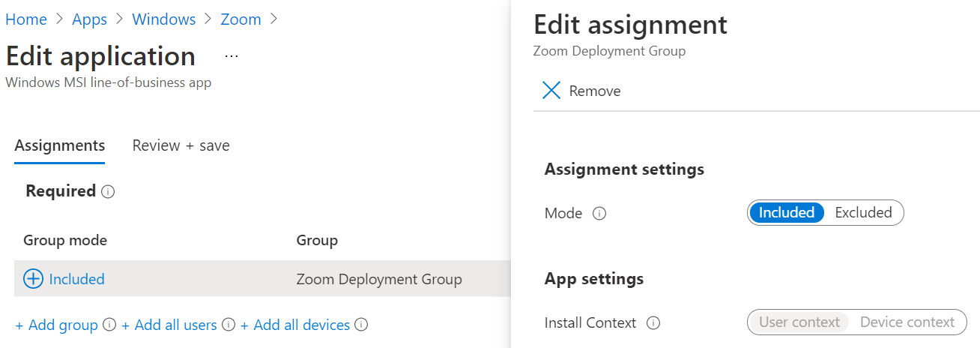
Task: Click the Edit assignment panel title
Action: [630, 25]
